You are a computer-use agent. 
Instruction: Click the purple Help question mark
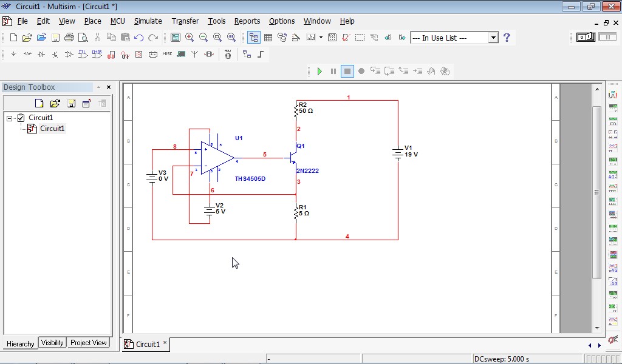(507, 37)
